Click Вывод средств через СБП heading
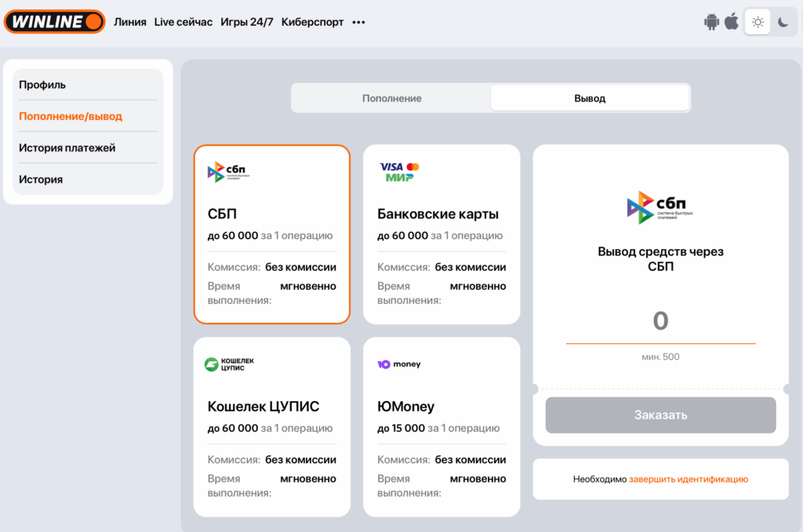This screenshot has width=803, height=532. click(x=660, y=259)
